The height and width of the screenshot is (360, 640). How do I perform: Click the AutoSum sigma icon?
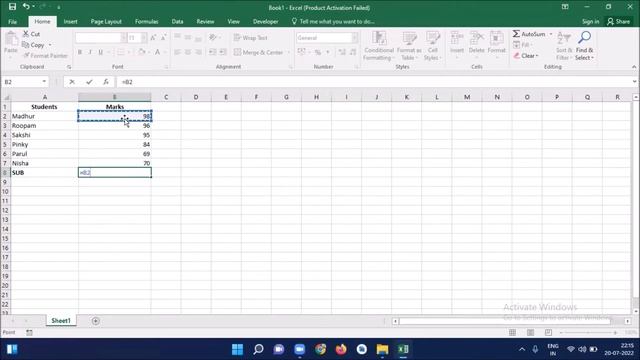coord(516,34)
